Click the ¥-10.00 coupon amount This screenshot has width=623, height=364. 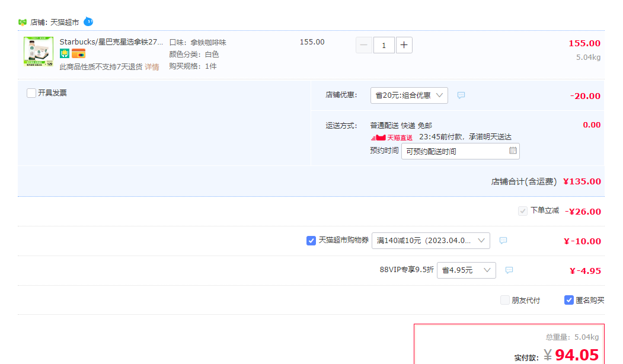point(582,241)
